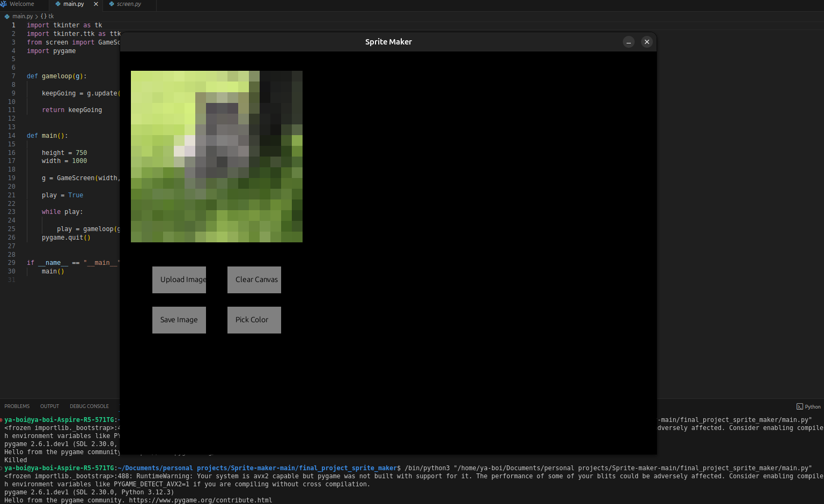The width and height of the screenshot is (824, 504).
Task: Close the Sprite Maker window
Action: [646, 42]
